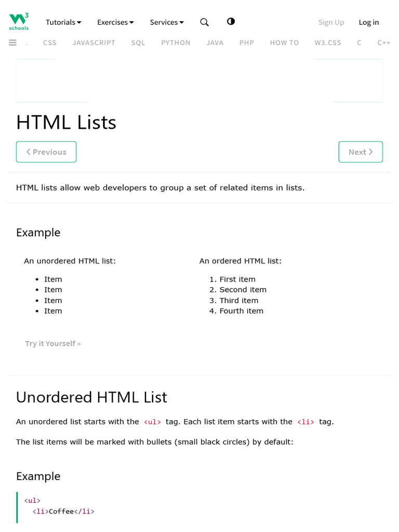399x532 pixels.
Task: Open the search magnifier icon
Action: tap(204, 22)
